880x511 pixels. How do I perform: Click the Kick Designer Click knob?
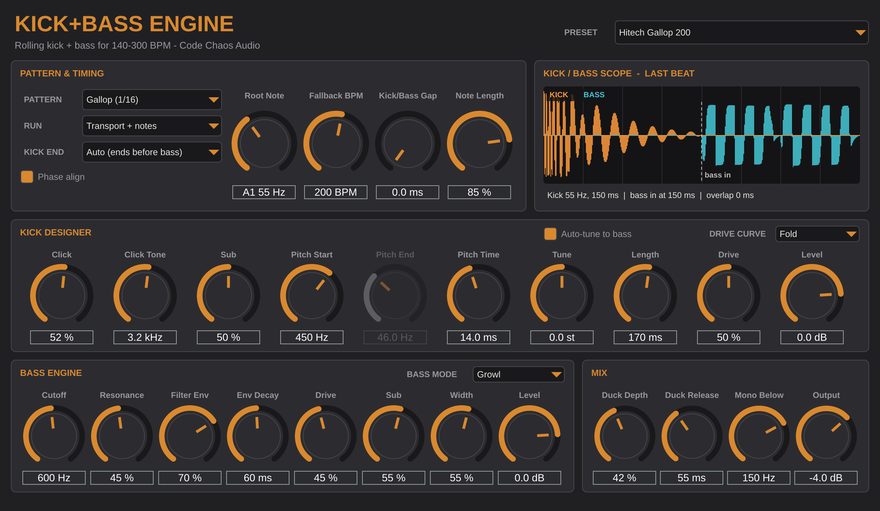click(x=62, y=294)
